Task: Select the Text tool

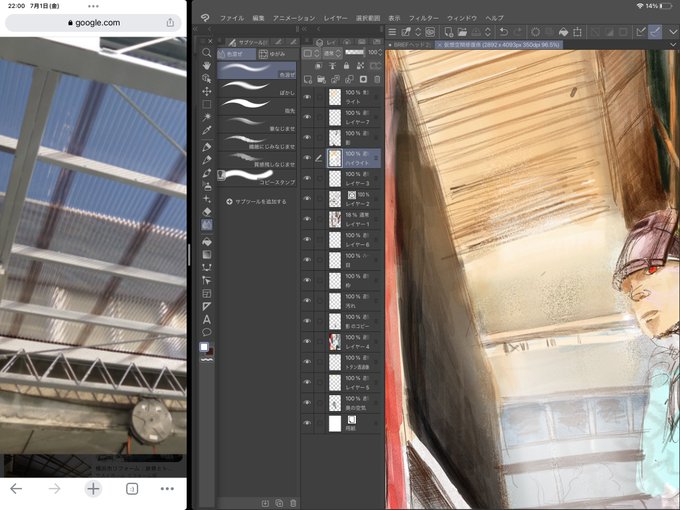Action: click(206, 320)
